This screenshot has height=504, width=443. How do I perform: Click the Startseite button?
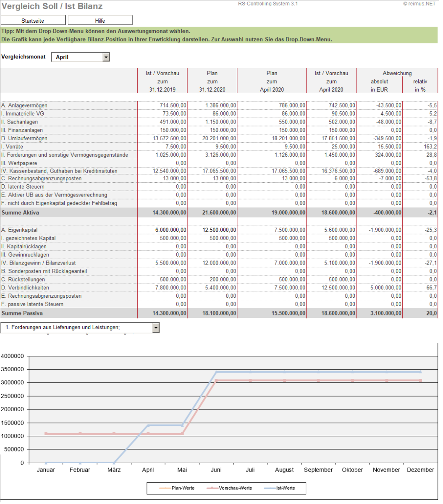pyautogui.click(x=33, y=21)
